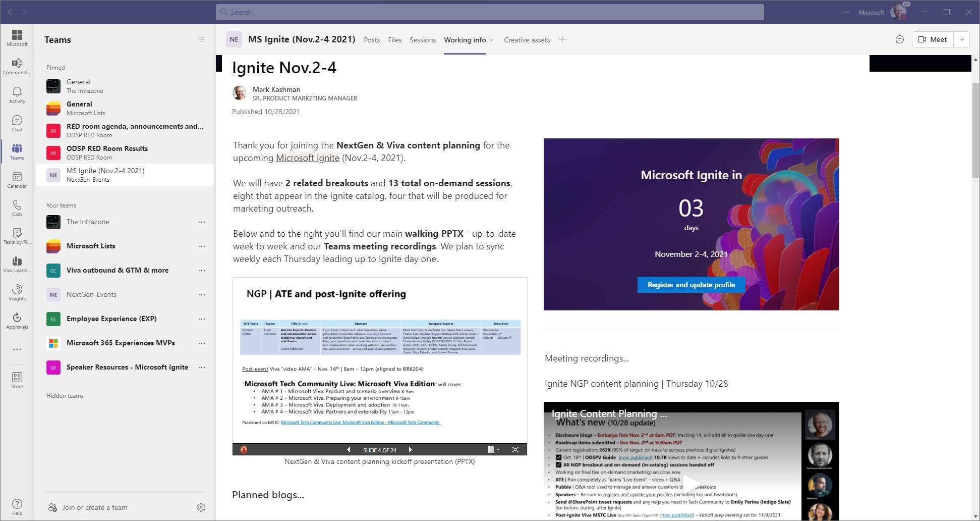Open the Activity bell icon

click(17, 94)
